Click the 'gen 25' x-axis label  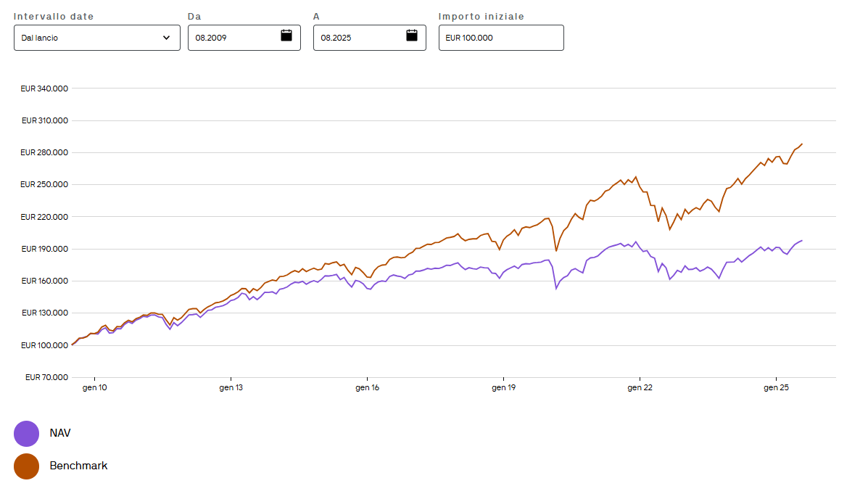tap(777, 388)
